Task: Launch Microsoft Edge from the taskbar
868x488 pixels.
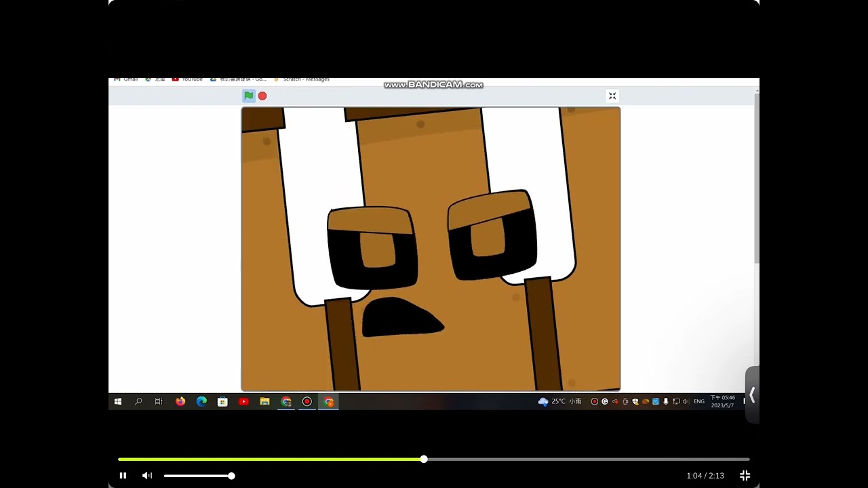Action: click(x=201, y=402)
